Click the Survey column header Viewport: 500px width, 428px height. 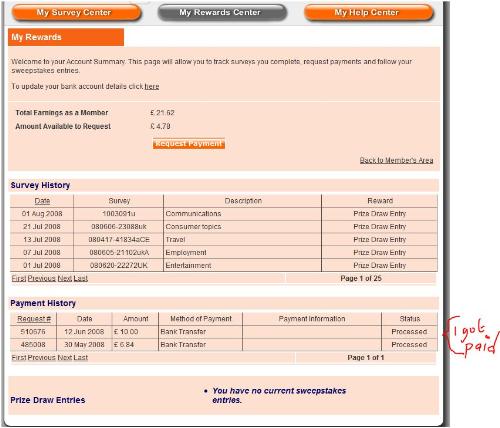(x=119, y=201)
